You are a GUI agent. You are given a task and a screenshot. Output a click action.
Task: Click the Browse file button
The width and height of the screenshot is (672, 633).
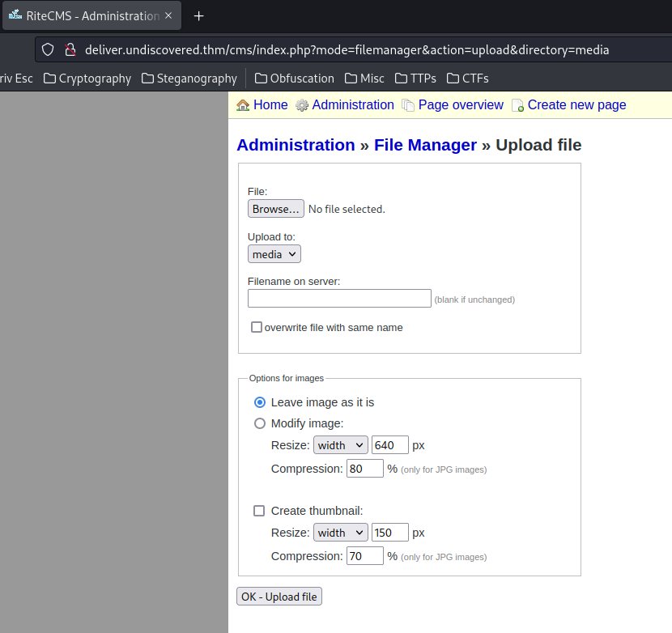pyautogui.click(x=276, y=209)
